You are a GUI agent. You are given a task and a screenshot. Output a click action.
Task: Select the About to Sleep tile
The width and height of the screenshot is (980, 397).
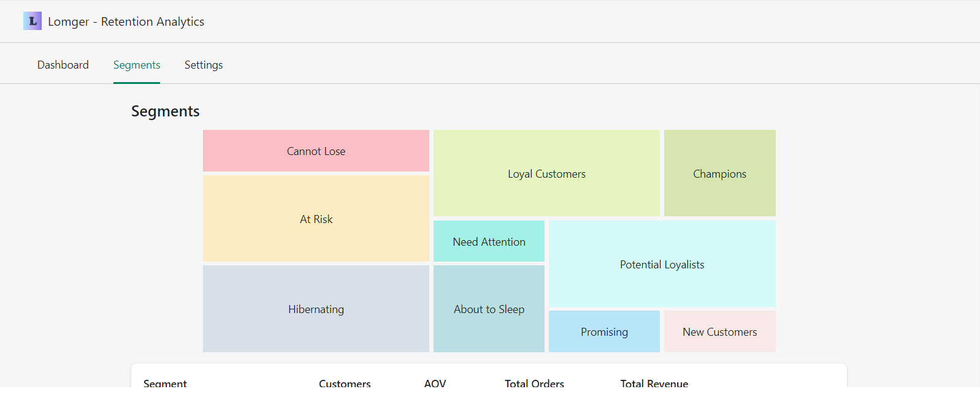[489, 309]
